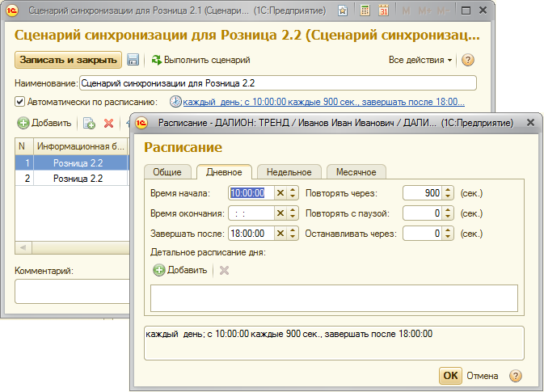This screenshot has width=544, height=392.
Task: Click the Наименование input field
Action: pos(278,83)
